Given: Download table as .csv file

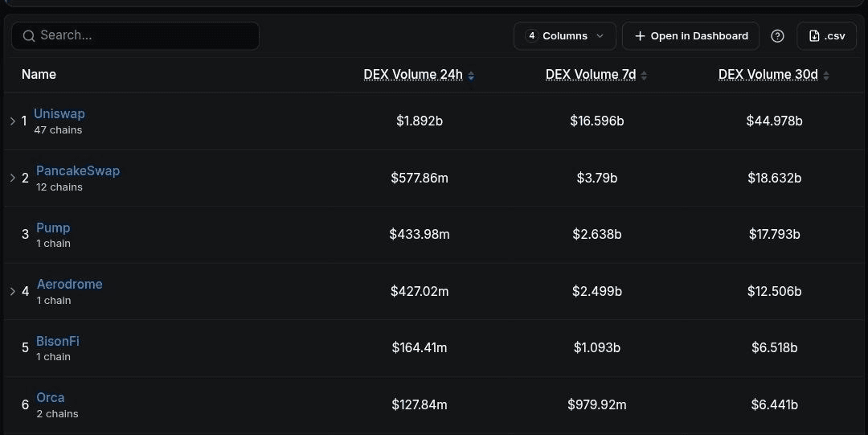Looking at the screenshot, I should tap(826, 36).
